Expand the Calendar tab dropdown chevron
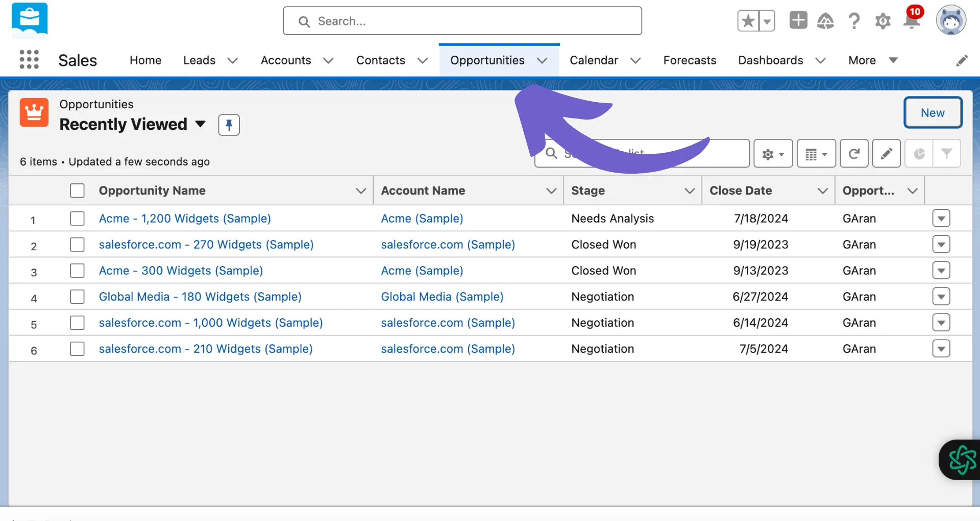The height and width of the screenshot is (521, 980). tap(635, 61)
